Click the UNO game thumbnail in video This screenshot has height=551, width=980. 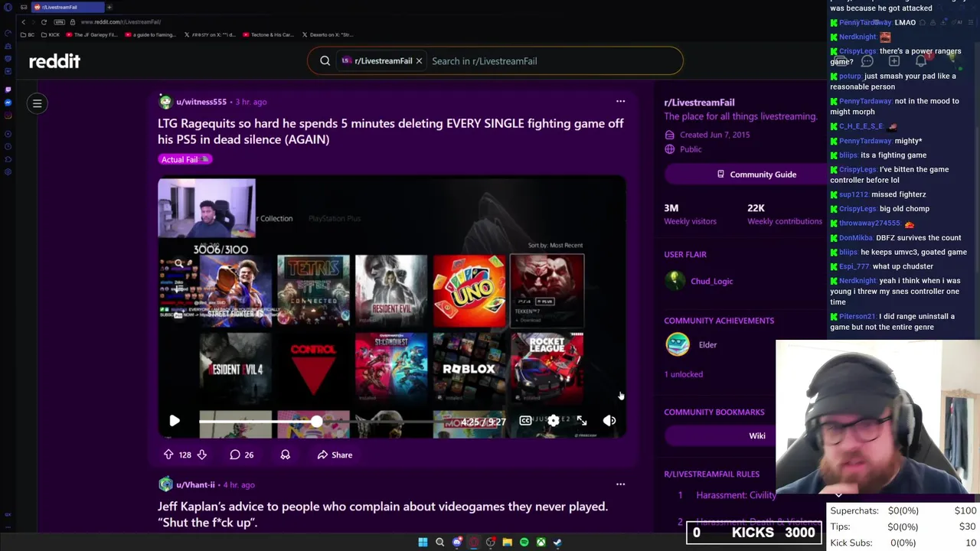[x=469, y=291]
